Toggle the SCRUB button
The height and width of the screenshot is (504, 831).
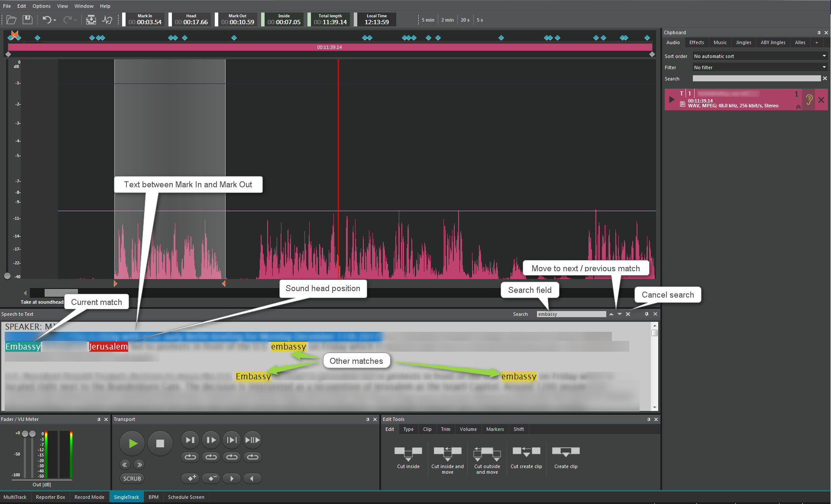pos(132,478)
